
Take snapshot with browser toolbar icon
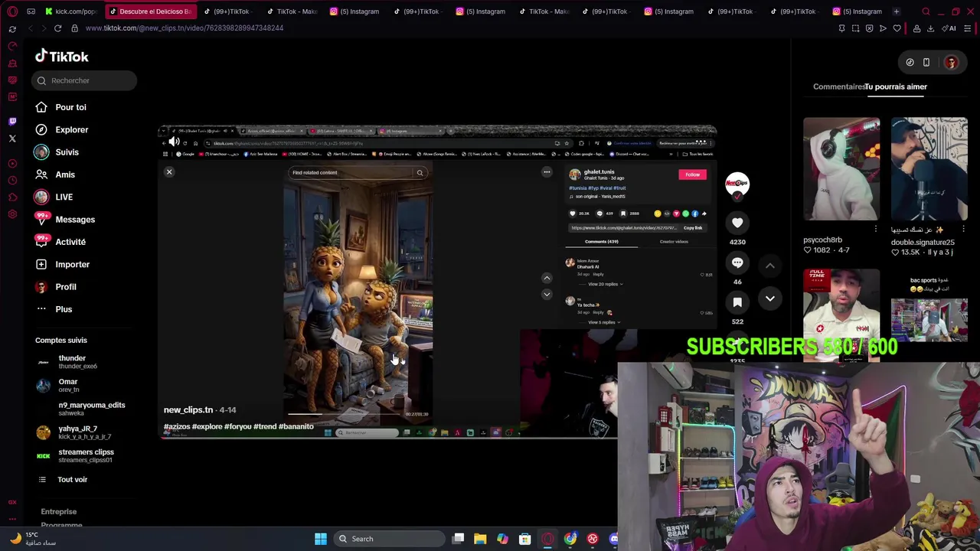(855, 28)
